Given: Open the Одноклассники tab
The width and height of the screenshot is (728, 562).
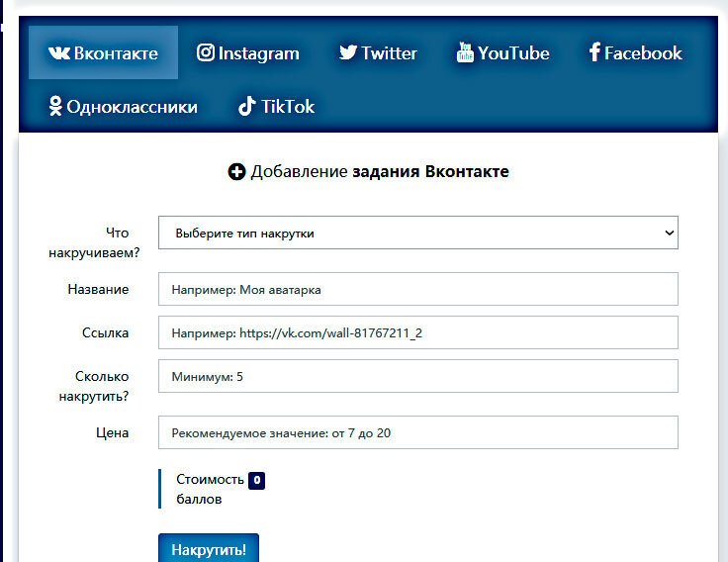Looking at the screenshot, I should click(123, 106).
